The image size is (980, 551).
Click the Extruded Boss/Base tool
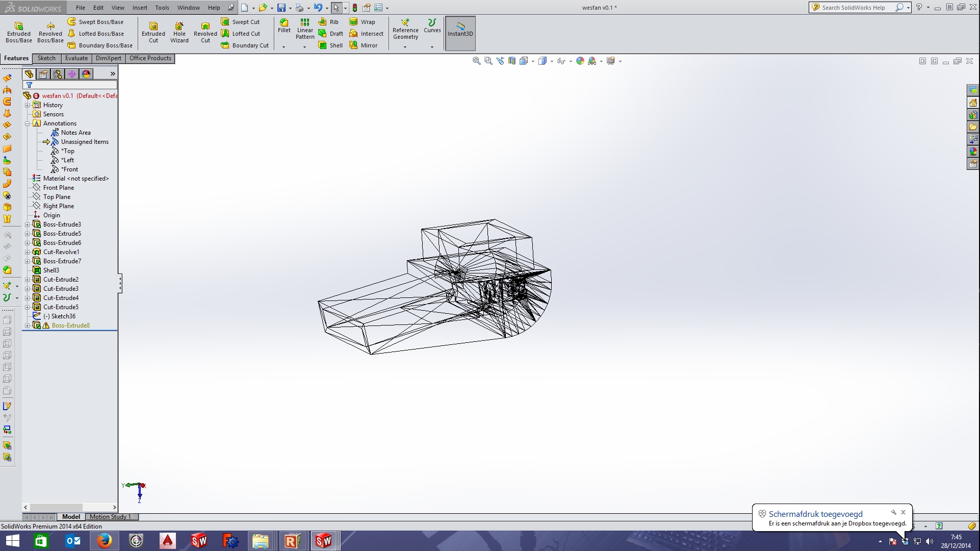click(x=19, y=32)
